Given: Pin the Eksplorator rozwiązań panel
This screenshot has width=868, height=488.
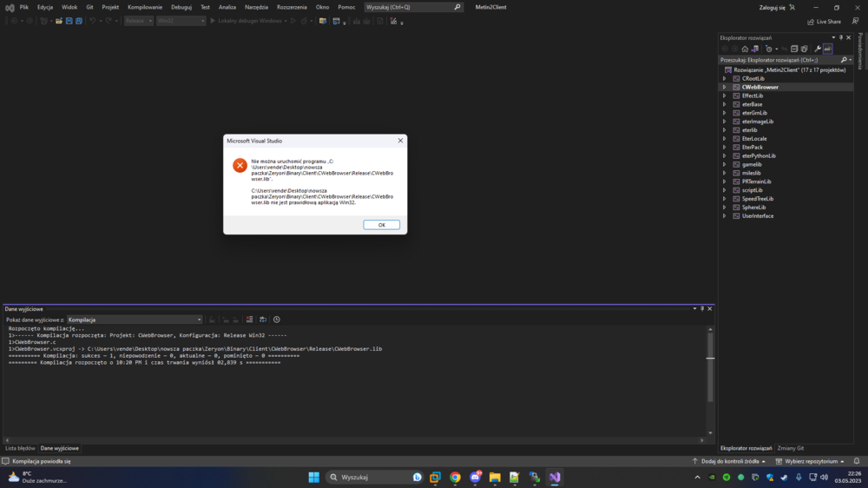Looking at the screenshot, I should pos(841,37).
